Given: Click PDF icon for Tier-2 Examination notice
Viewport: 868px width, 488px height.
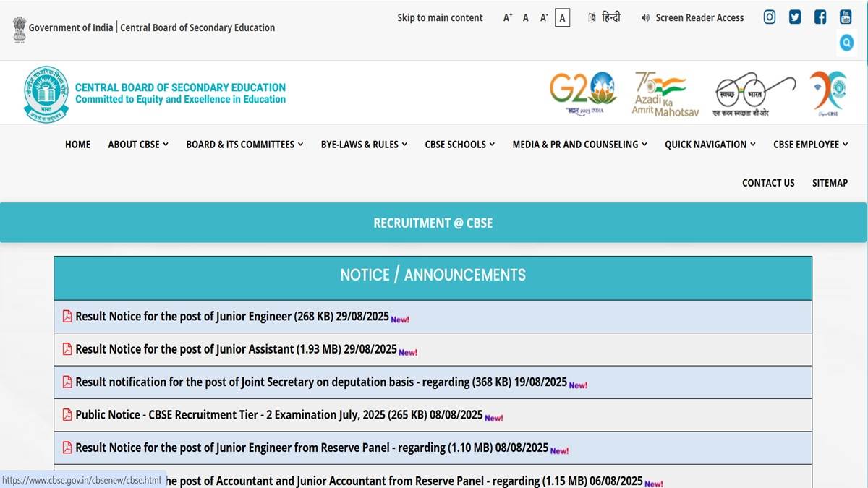Looking at the screenshot, I should click(x=67, y=415).
